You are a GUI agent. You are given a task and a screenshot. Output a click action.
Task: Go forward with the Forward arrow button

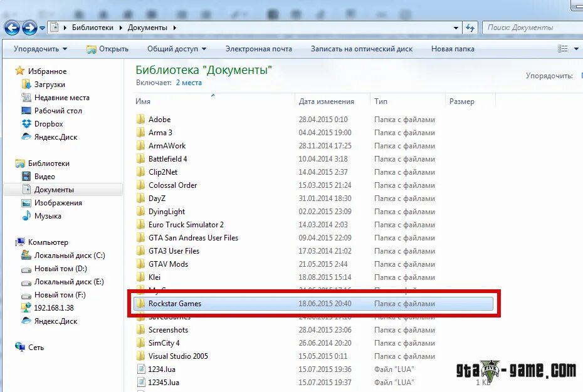(x=29, y=28)
